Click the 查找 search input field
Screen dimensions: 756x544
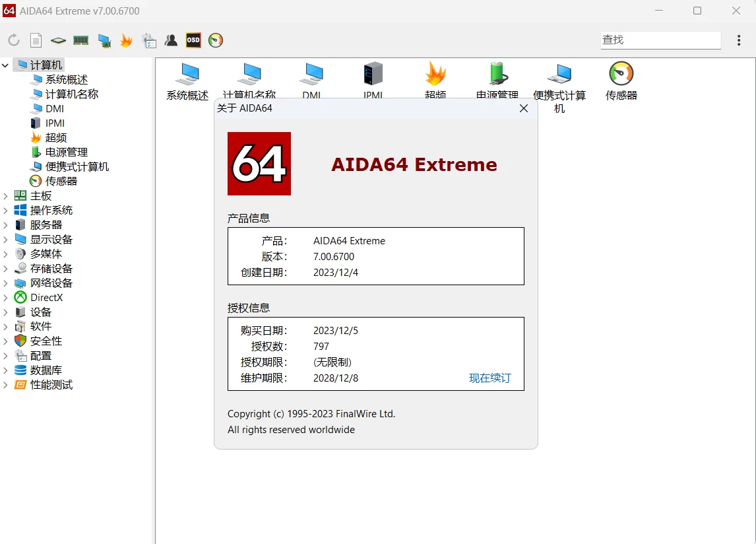point(660,40)
